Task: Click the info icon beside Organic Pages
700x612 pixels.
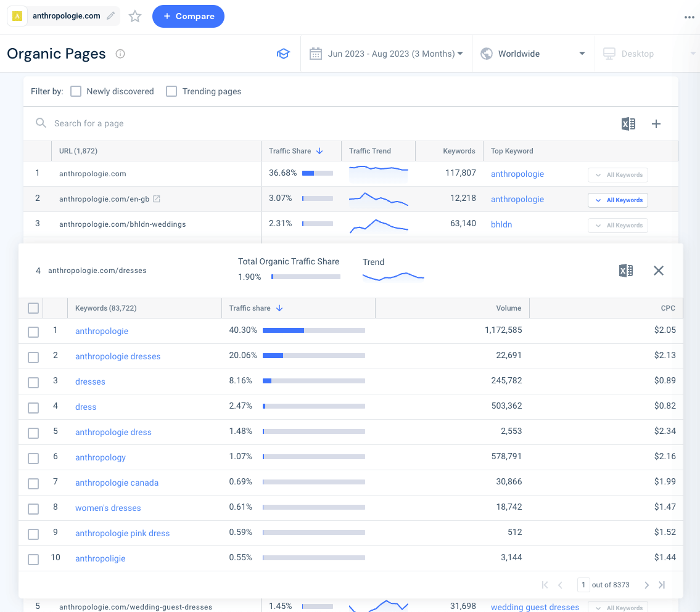Action: click(120, 54)
